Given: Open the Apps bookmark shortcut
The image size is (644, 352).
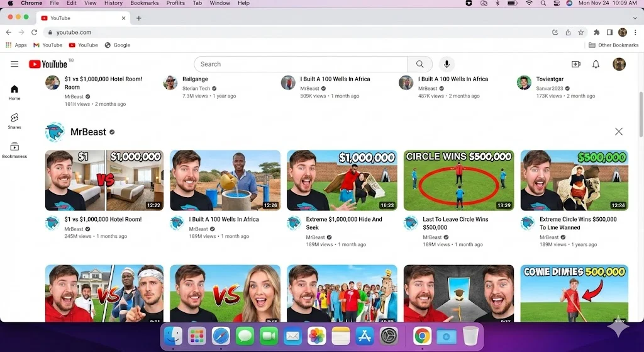Looking at the screenshot, I should tap(16, 45).
